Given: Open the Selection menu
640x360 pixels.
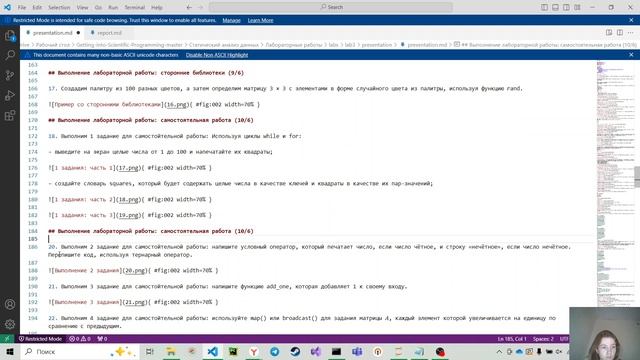Looking at the screenshot, I should (x=59, y=7).
